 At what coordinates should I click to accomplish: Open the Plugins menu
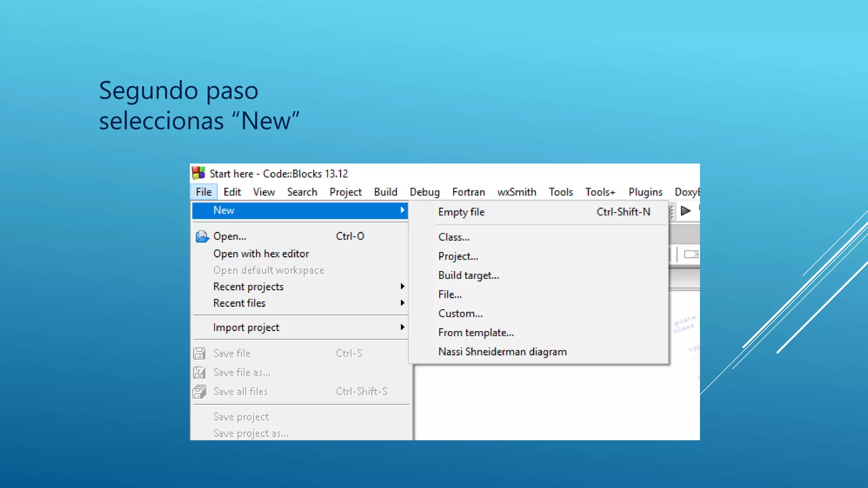click(645, 192)
